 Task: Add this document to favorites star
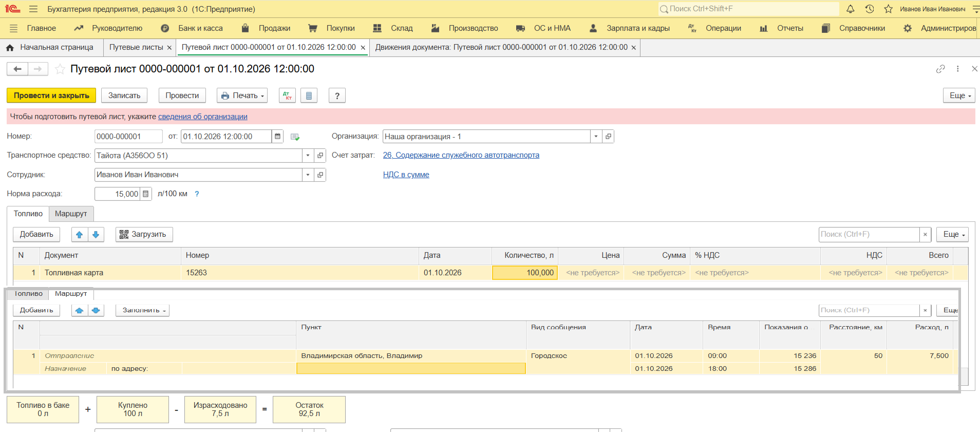tap(60, 69)
